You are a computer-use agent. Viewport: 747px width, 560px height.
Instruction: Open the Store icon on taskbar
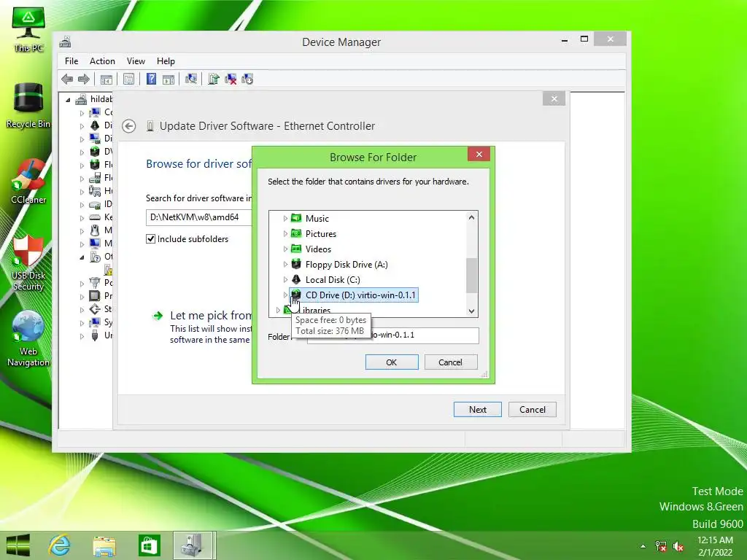click(149, 545)
